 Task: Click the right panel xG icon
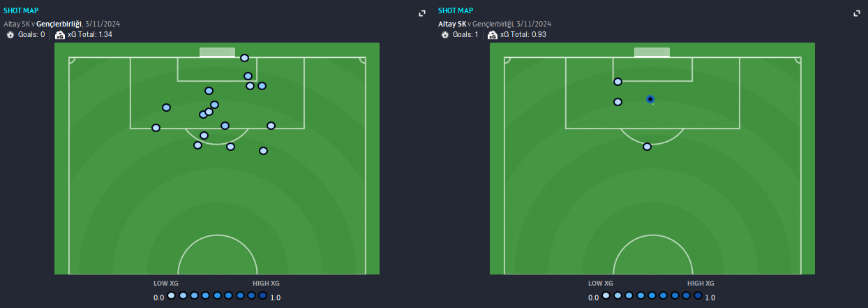493,34
